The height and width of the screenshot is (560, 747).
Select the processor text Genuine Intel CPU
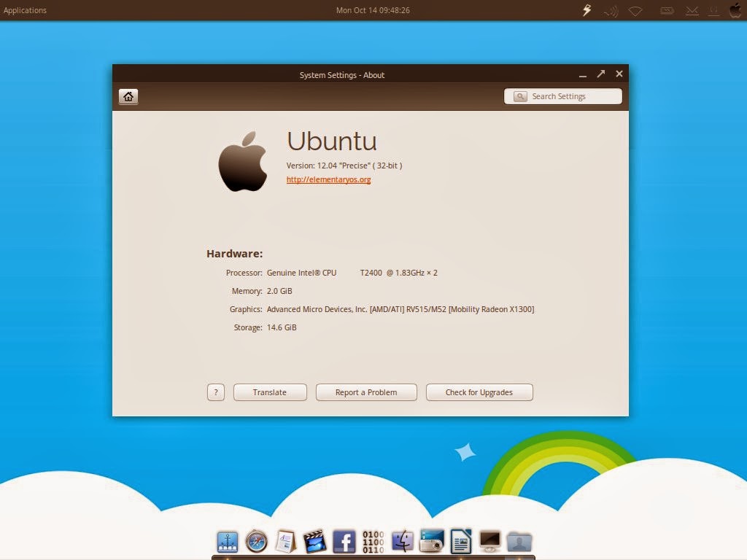pos(301,273)
